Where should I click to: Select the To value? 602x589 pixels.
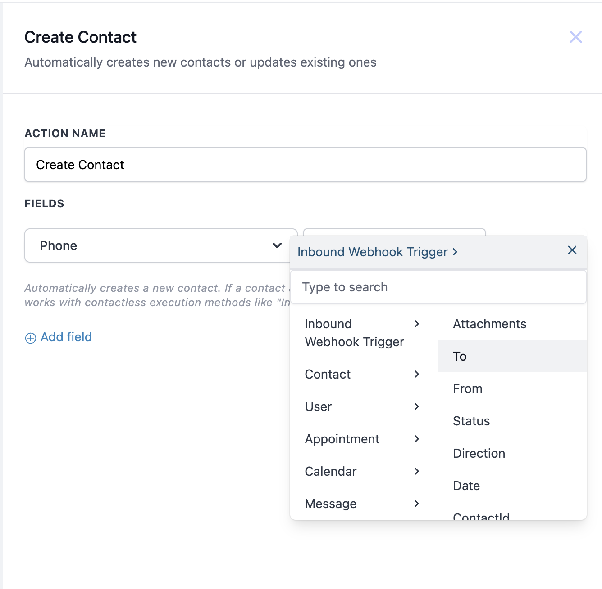point(513,356)
